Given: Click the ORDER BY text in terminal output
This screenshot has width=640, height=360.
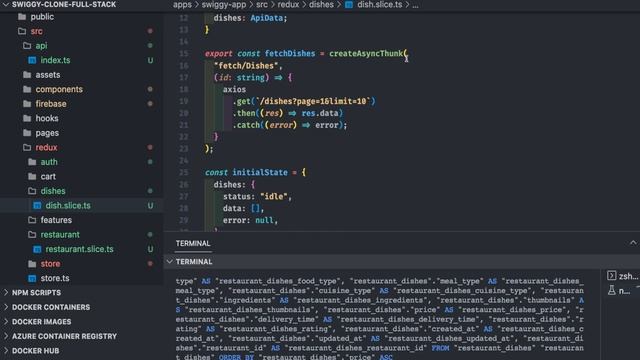Looking at the screenshot, I should tap(236, 357).
